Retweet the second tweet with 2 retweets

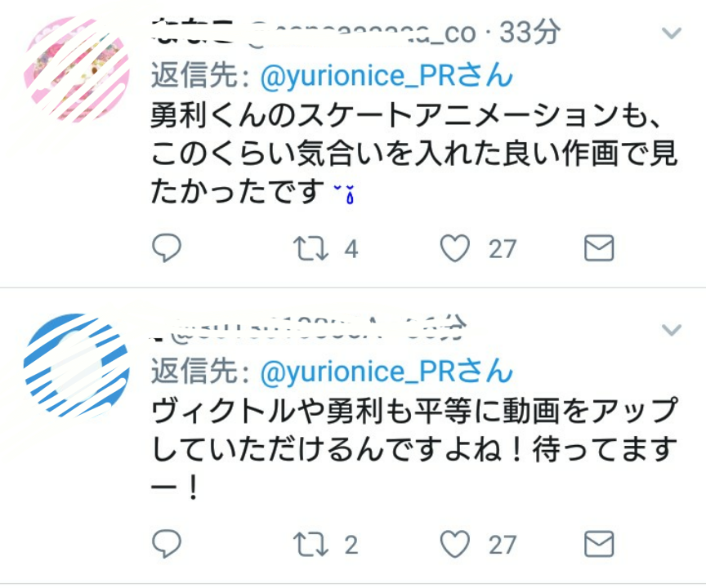point(311,545)
